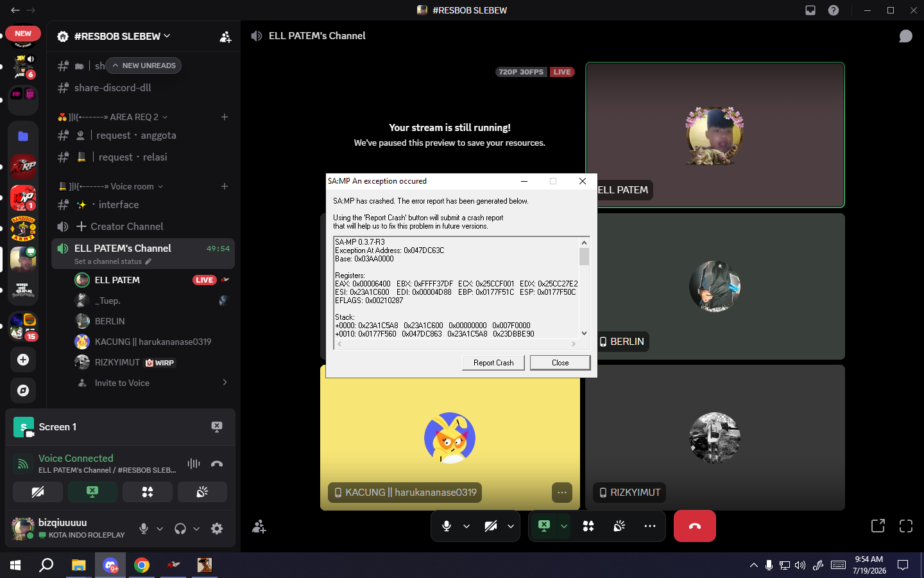Open screen share options arrow in call bar
Screen dimensions: 924x578
(564, 526)
